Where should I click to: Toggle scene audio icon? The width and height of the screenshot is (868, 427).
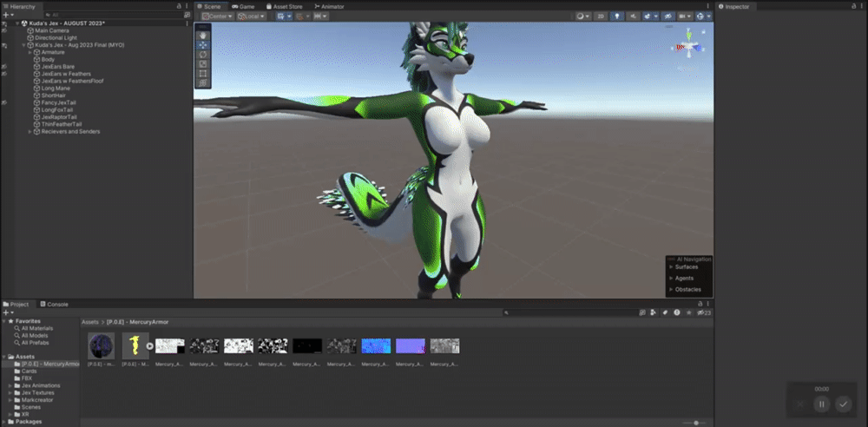[x=633, y=16]
